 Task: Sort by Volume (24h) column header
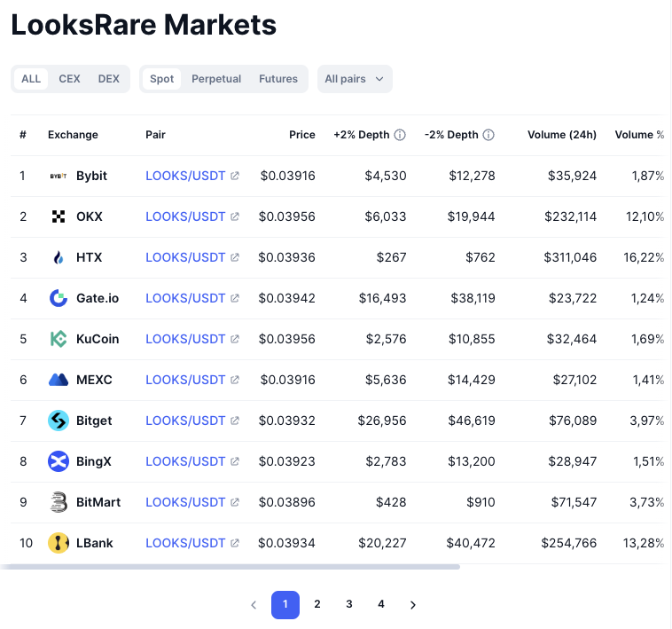tap(561, 135)
